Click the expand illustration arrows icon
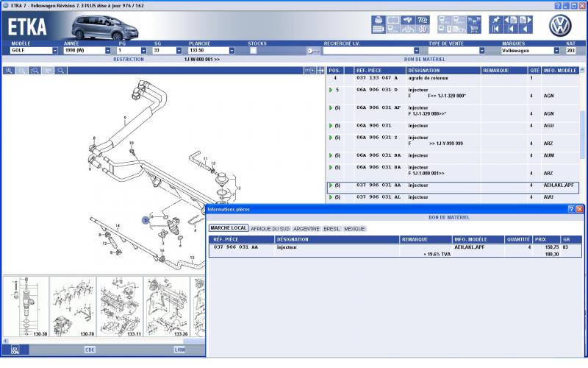Screen dimensions: 588x368 320,71
